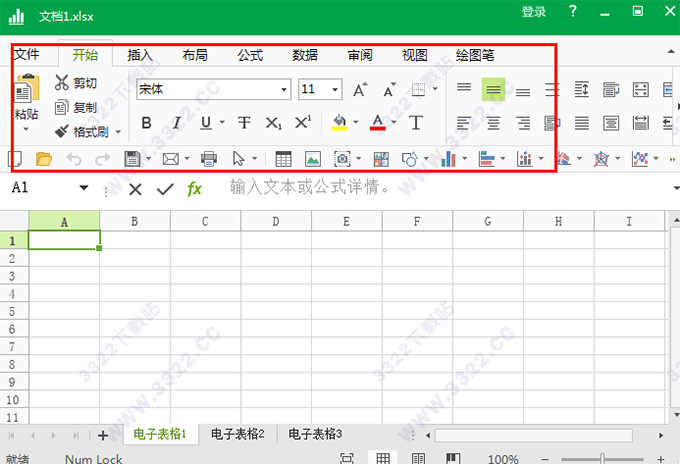Screen dimensions: 680x464
Task: Activate the Format Painter (格式刷) brush
Action: 62,131
